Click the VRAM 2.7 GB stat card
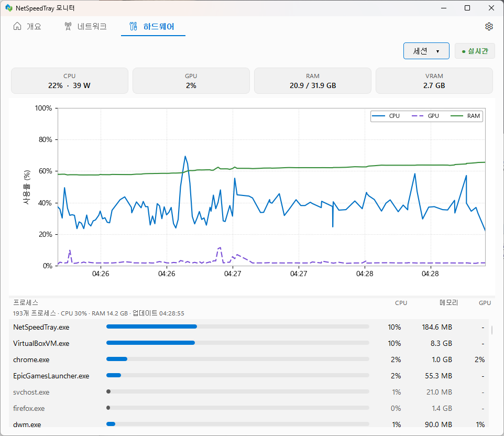Image resolution: width=504 pixels, height=436 pixels. pyautogui.click(x=434, y=81)
